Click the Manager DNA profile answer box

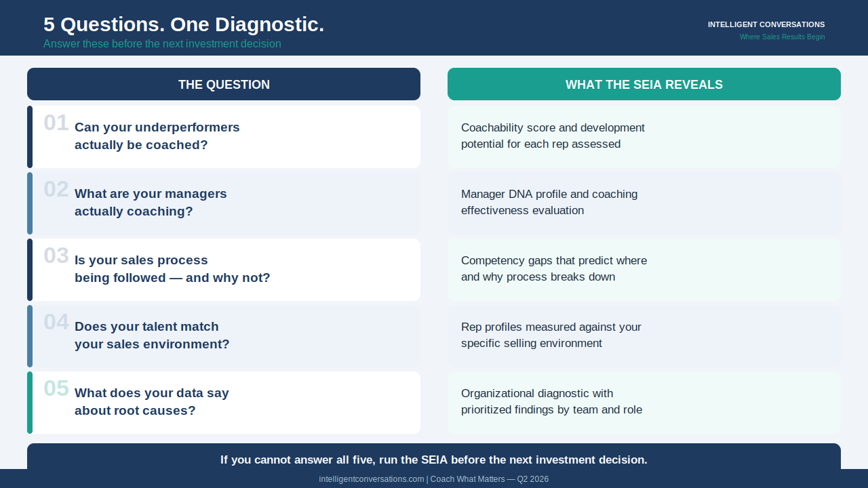point(644,203)
